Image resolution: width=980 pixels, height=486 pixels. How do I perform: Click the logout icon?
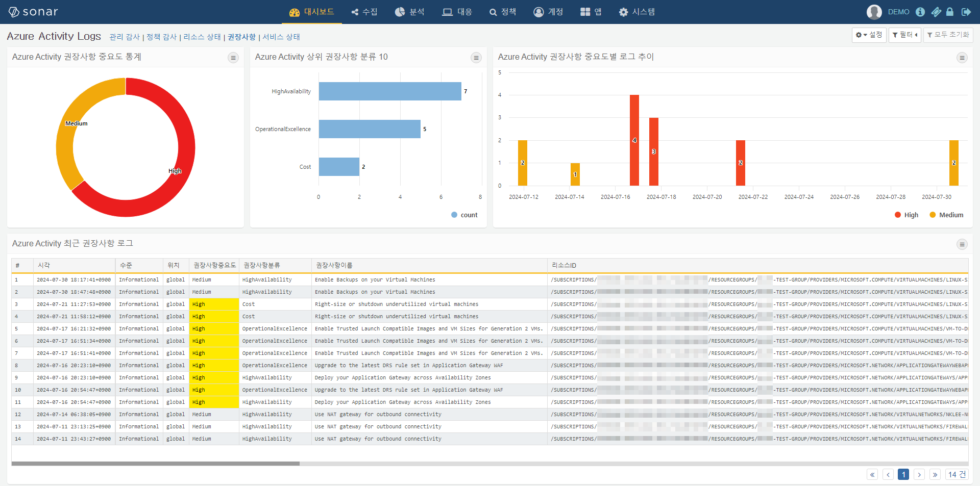point(966,12)
